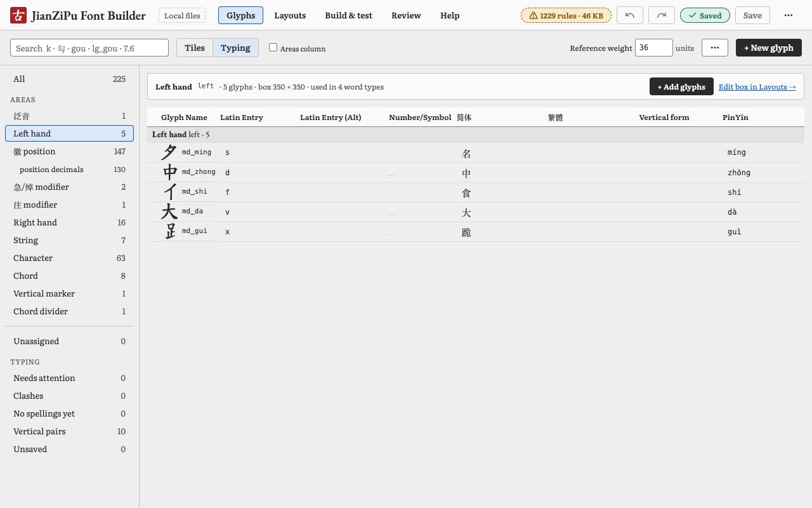812x508 pixels.
Task: Click the Save button
Action: pos(752,15)
